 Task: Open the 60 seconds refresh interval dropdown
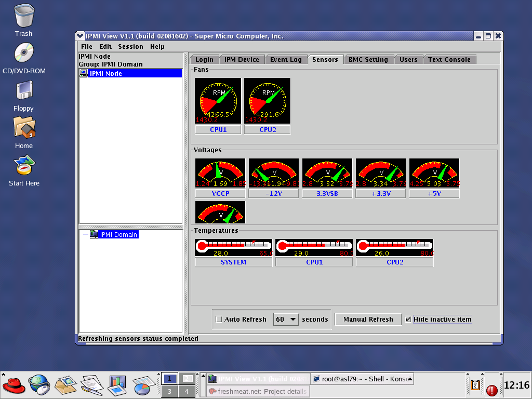(x=286, y=320)
